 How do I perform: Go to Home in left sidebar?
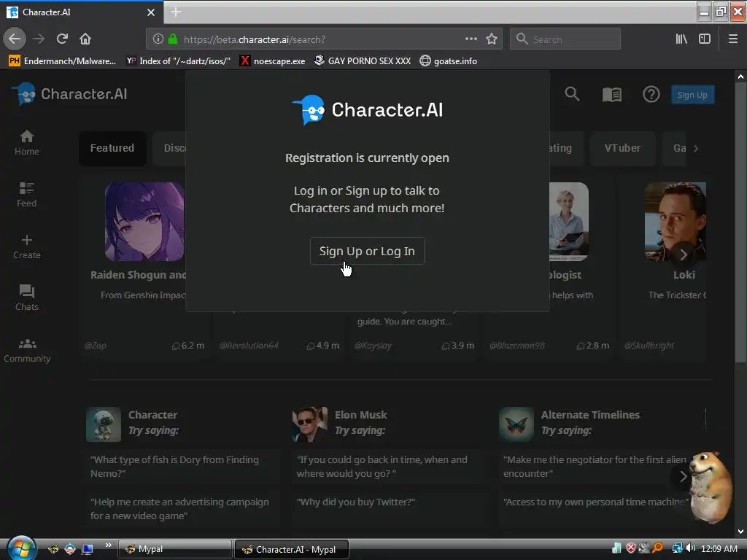27,143
